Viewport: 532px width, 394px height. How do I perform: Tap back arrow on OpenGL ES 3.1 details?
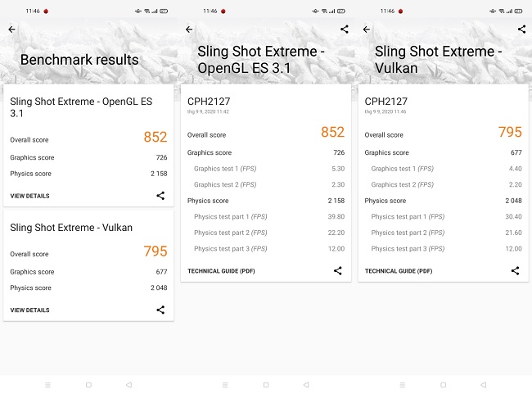click(x=189, y=29)
